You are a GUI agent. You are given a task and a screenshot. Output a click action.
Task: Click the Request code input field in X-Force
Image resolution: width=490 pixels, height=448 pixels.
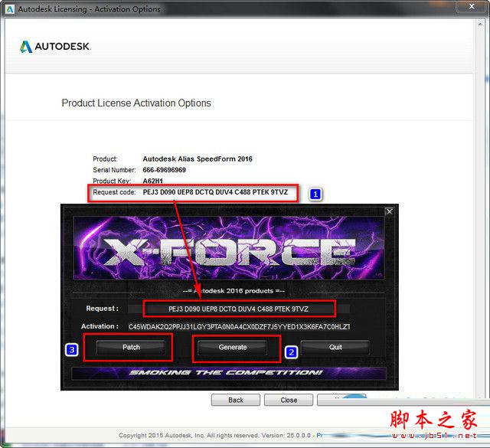pos(239,309)
